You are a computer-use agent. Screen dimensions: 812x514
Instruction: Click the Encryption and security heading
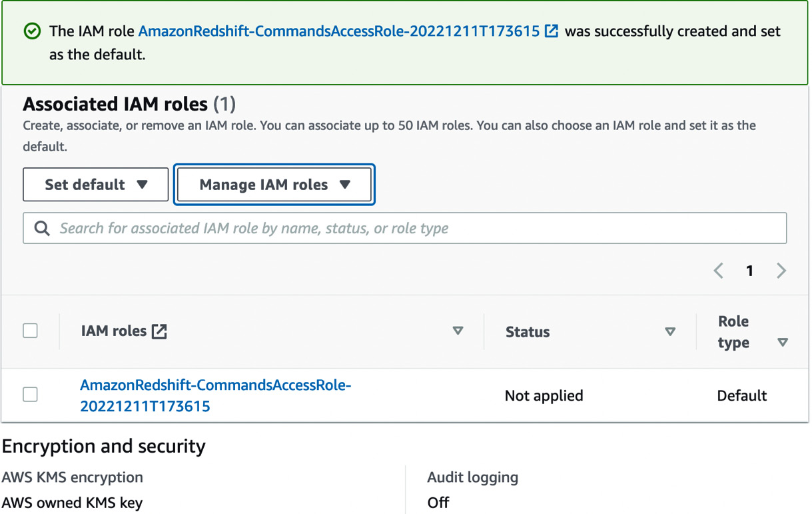point(104,446)
